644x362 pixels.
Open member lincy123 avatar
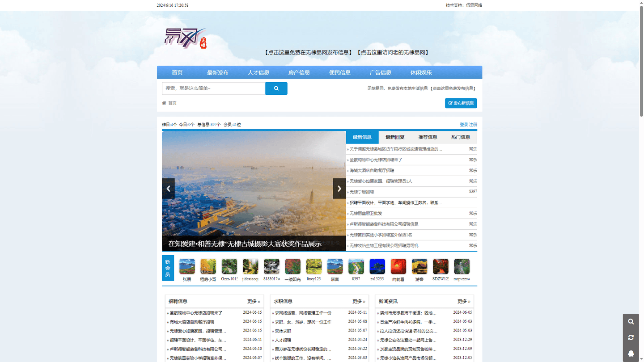click(x=314, y=266)
